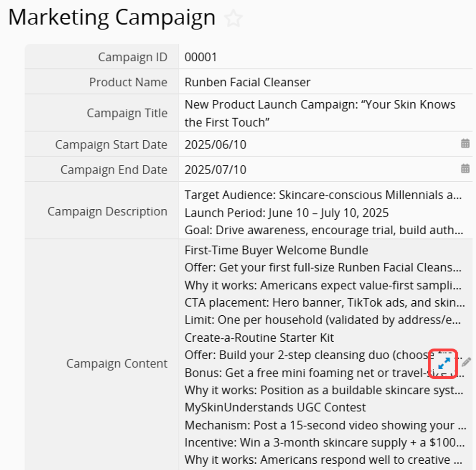The width and height of the screenshot is (476, 470).
Task: Expand Campaign Content with the blue arrows icon
Action: click(444, 363)
